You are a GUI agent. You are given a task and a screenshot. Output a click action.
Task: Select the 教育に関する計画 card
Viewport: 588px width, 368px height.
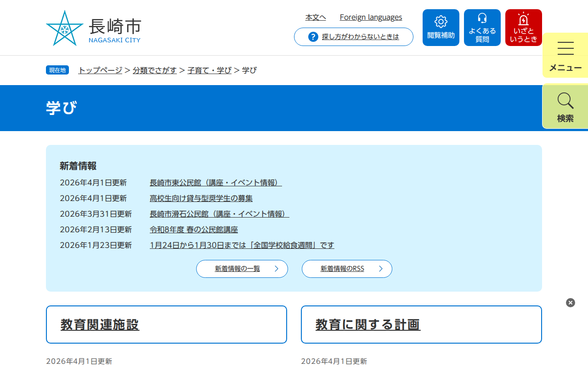(367, 324)
